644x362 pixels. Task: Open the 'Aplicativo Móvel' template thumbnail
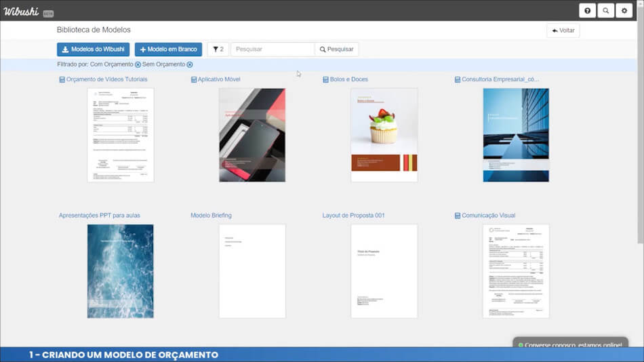coord(252,135)
